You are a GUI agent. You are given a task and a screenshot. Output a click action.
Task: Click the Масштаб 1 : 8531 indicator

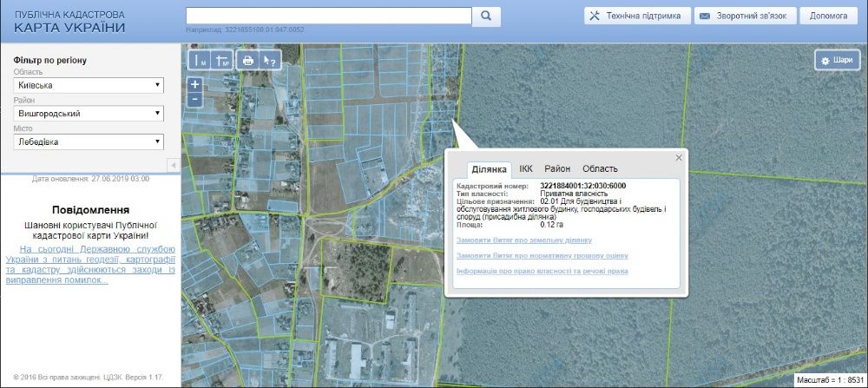(830, 380)
